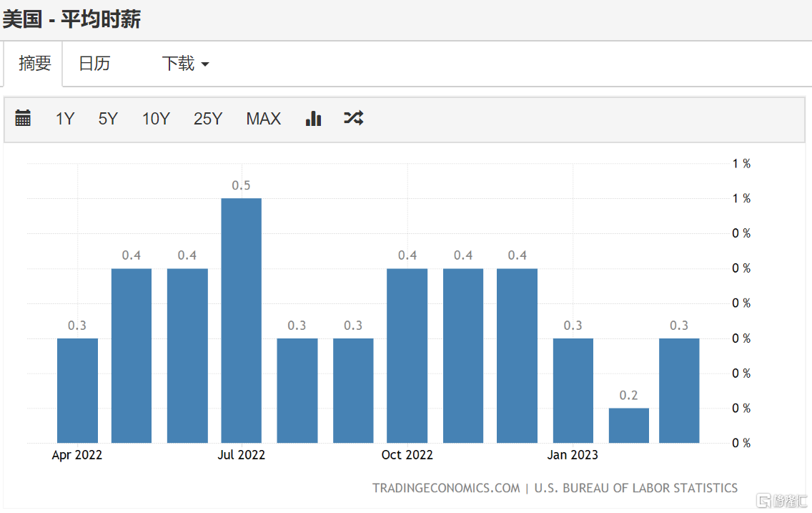Click the shortest bar labeled 0.2

[629, 426]
